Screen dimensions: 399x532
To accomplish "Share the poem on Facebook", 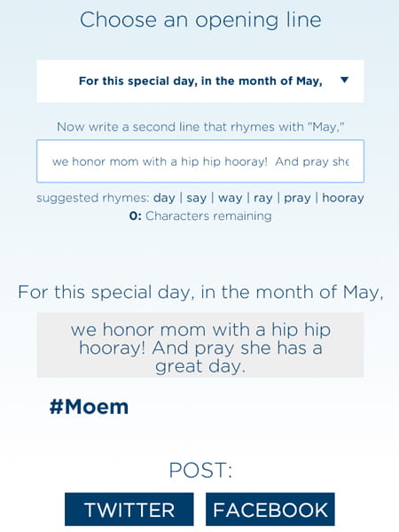I will pyautogui.click(x=270, y=509).
